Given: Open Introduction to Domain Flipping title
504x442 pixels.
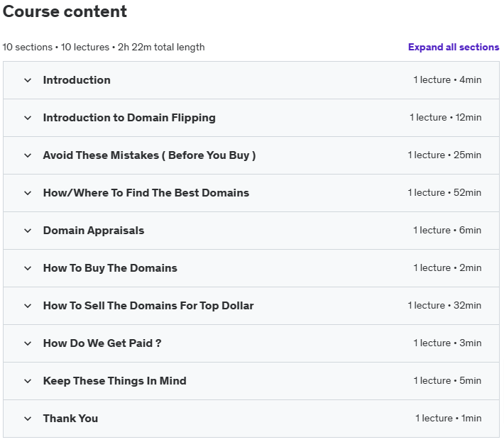Looking at the screenshot, I should 129,118.
